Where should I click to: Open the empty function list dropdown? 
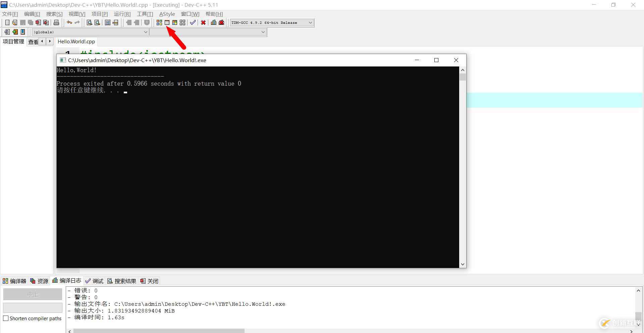[208, 32]
